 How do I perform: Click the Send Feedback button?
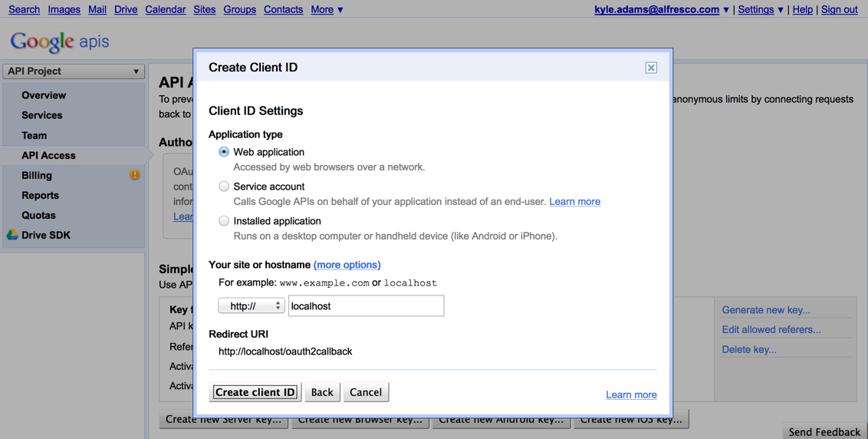pyautogui.click(x=825, y=431)
